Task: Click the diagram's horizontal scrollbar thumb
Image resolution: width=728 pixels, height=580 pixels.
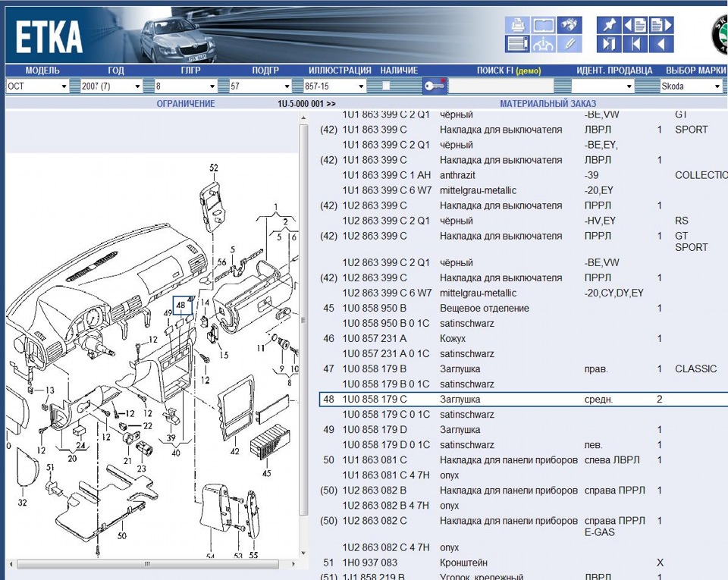Action: (148, 564)
